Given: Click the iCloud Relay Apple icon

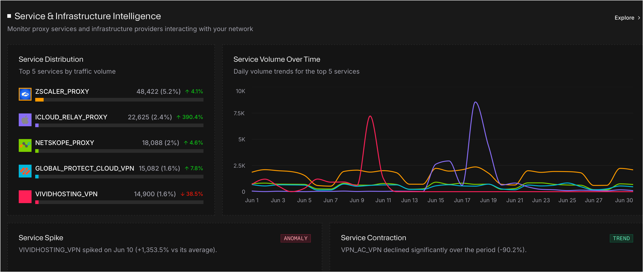Looking at the screenshot, I should 25,120.
